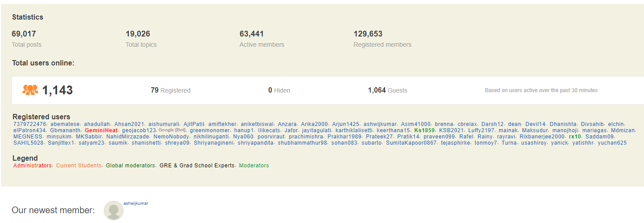
Task: Open elPatron434's profile page
Action: tap(30, 130)
